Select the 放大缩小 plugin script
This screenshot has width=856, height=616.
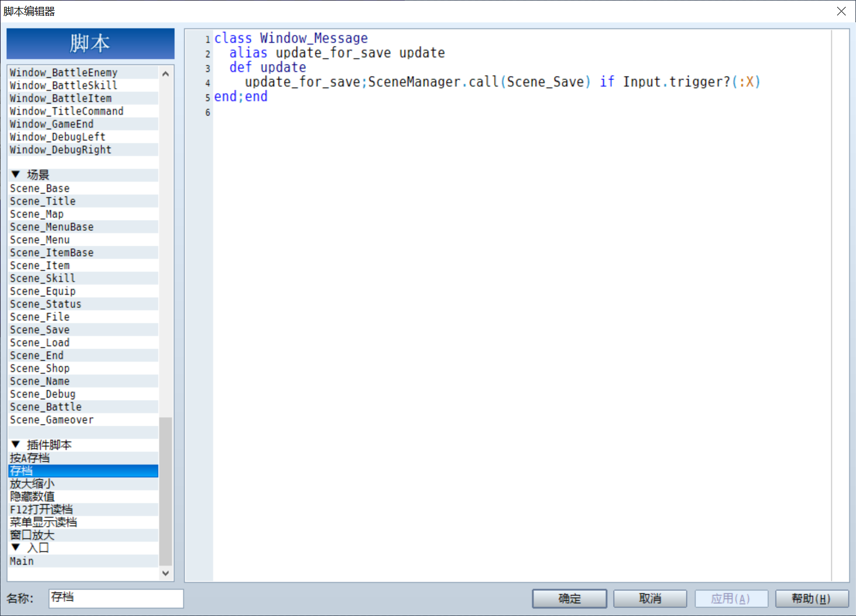[83, 484]
